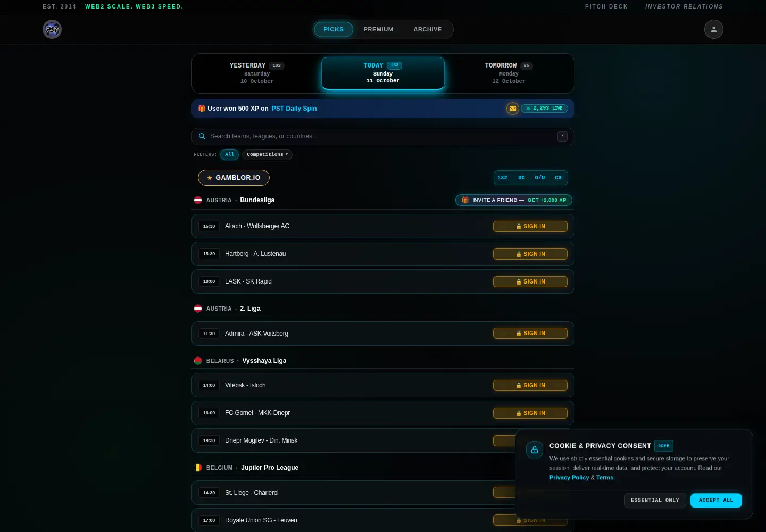Click Invite a Friend banner

click(514, 200)
